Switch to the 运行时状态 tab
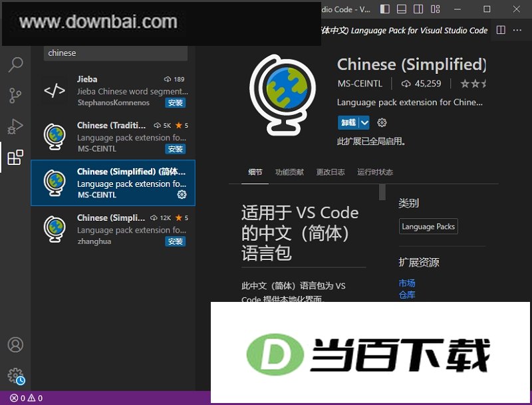532x405 pixels. 375,172
